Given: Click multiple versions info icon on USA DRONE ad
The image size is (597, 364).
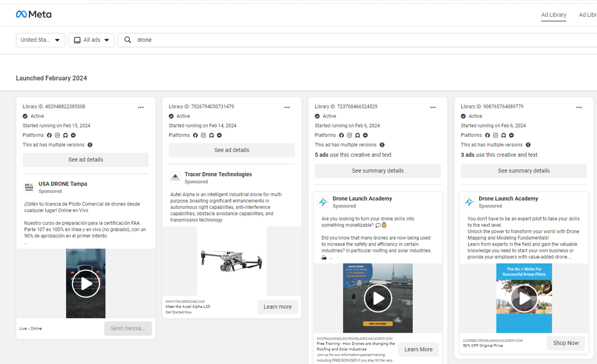Looking at the screenshot, I should [x=90, y=145].
